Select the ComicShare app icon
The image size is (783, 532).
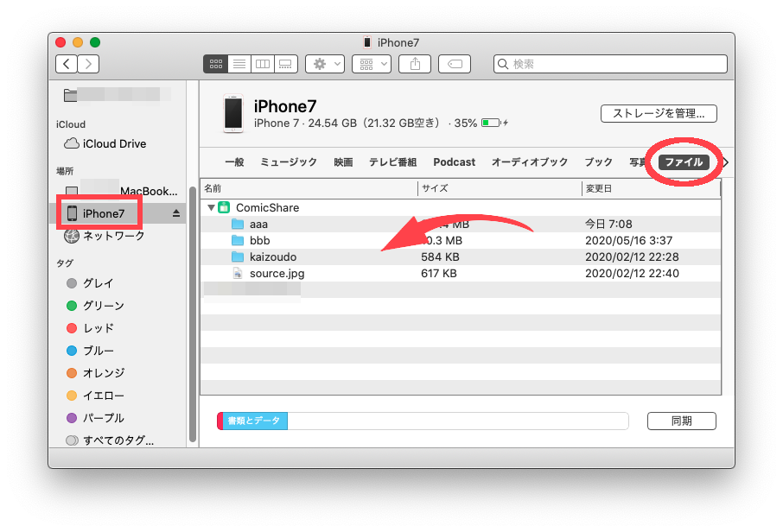[x=224, y=207]
